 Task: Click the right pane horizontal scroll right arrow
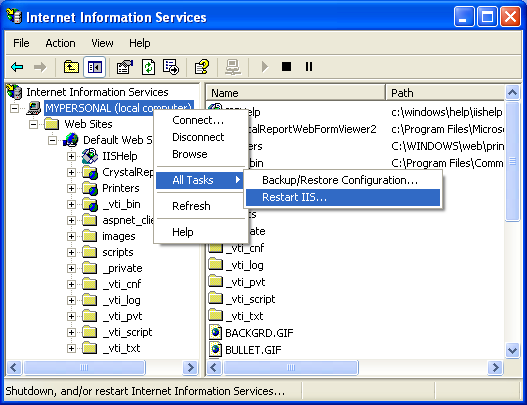495,367
